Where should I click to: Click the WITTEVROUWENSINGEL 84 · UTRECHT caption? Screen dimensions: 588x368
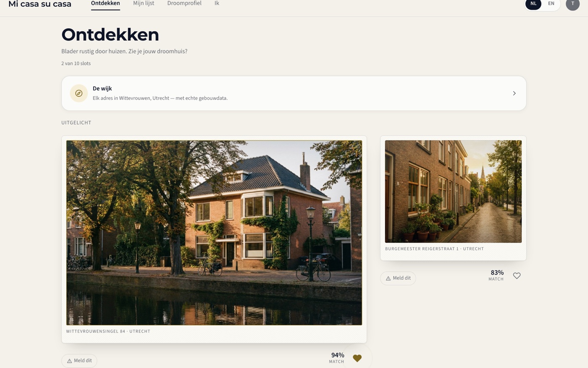[x=108, y=331]
